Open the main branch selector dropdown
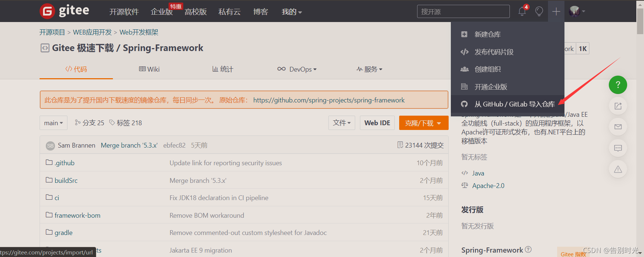Screen dimensions: 644x257 pos(54,123)
